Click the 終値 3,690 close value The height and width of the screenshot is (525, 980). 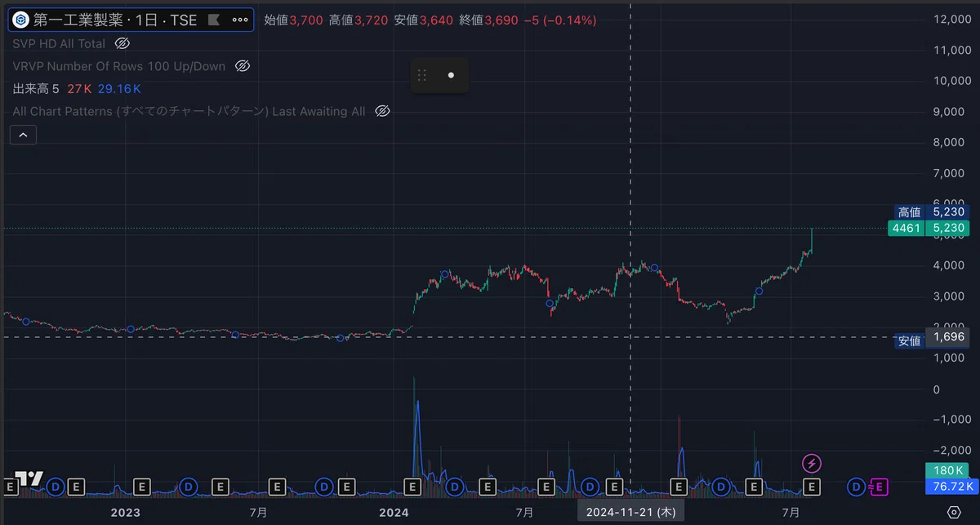[489, 20]
